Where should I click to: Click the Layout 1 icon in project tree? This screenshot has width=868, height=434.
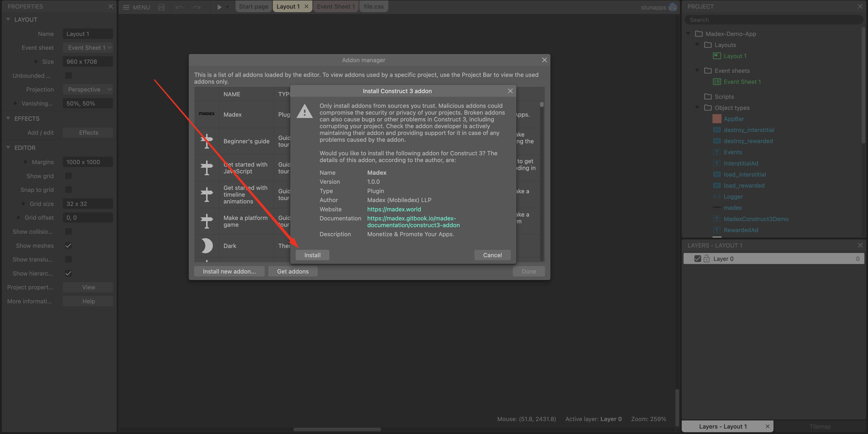(717, 56)
